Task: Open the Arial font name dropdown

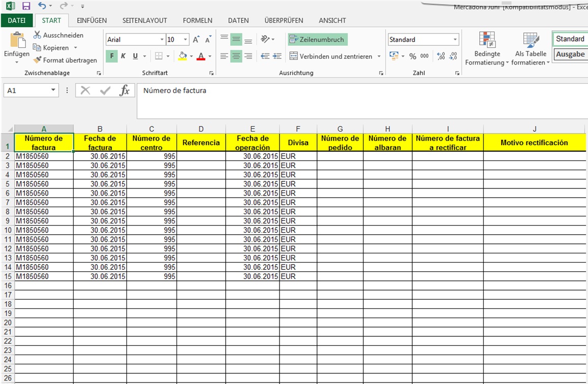Action: coord(162,39)
